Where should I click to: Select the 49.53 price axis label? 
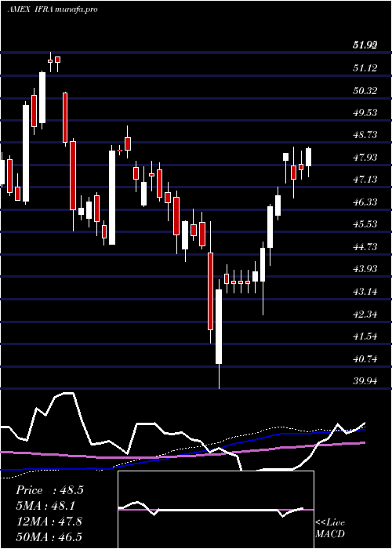(365, 113)
